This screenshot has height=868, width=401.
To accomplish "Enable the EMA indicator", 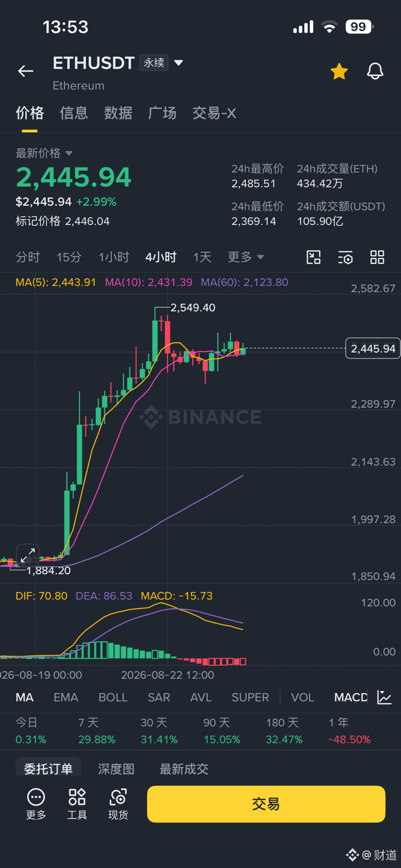I will click(x=66, y=697).
